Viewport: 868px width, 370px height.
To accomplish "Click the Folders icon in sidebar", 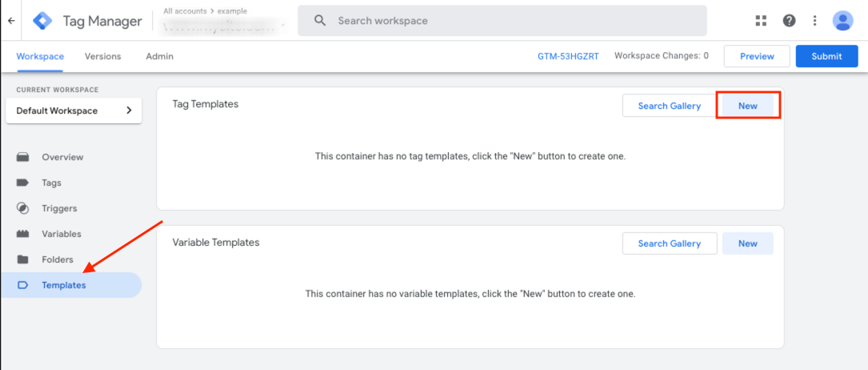I will pos(23,259).
